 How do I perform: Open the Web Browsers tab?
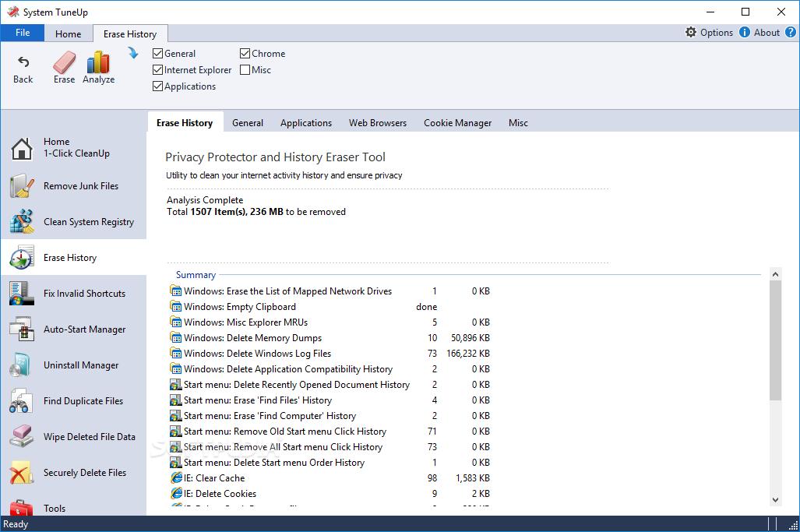pyautogui.click(x=378, y=123)
